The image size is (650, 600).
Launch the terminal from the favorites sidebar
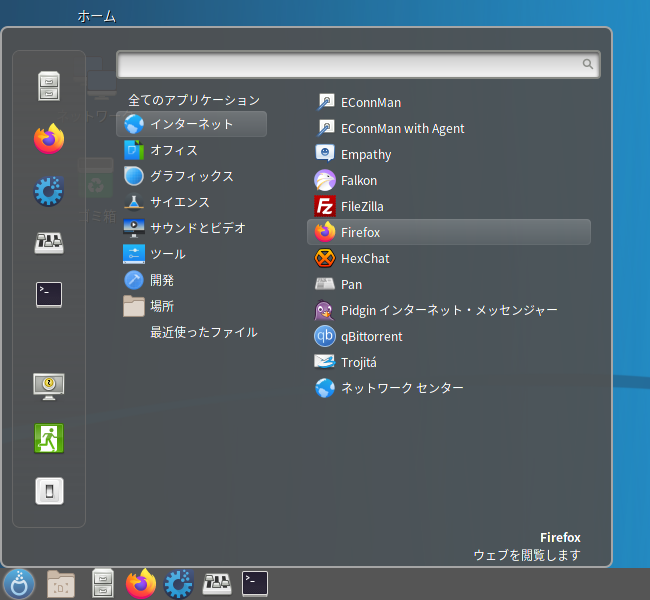[49, 295]
